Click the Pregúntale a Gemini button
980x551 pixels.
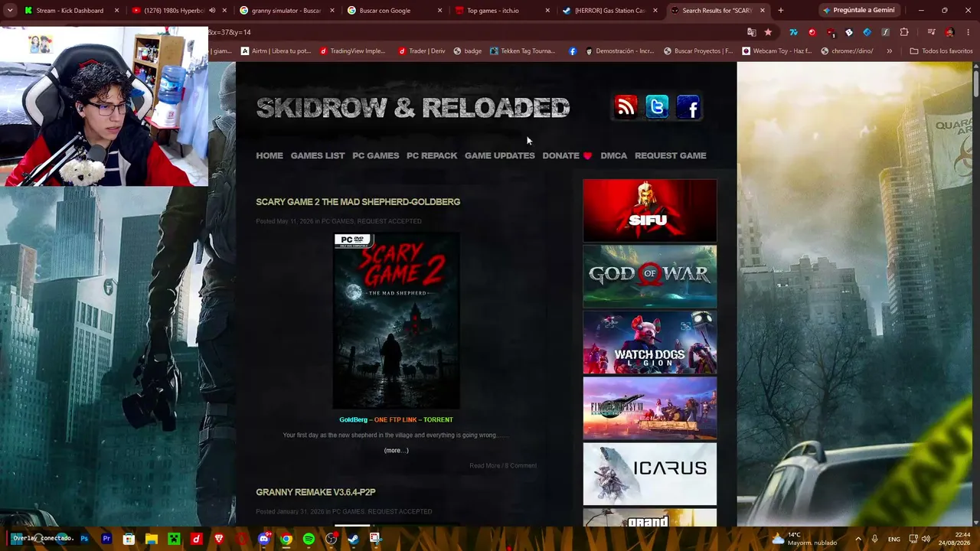[x=860, y=10]
